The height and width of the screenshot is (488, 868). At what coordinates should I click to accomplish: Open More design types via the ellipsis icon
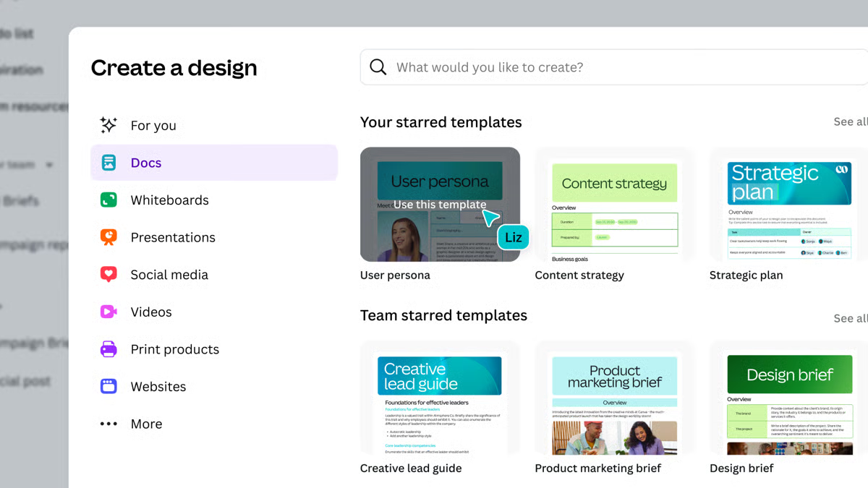click(x=110, y=424)
